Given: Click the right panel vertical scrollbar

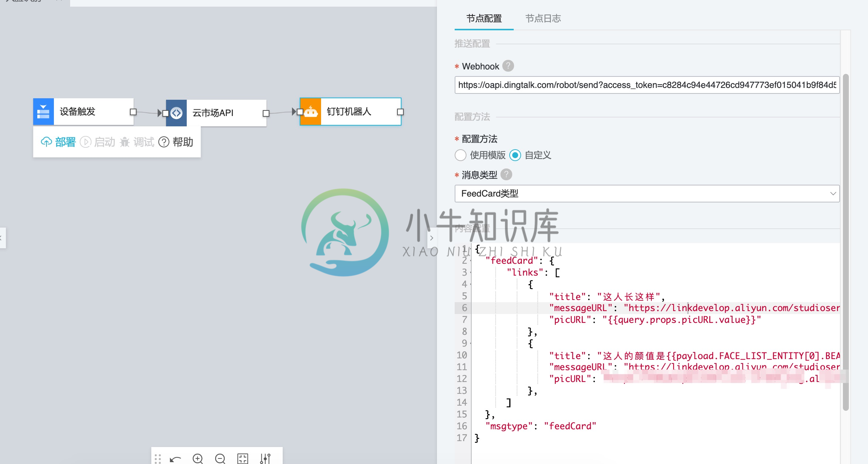Looking at the screenshot, I should [x=846, y=242].
